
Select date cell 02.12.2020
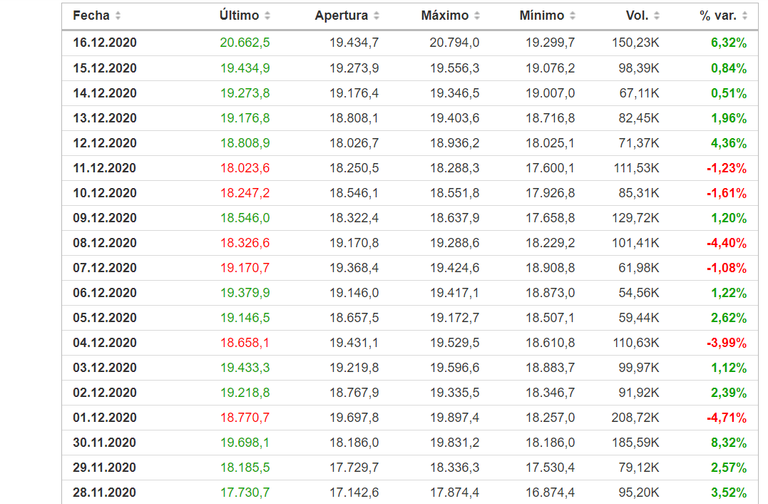point(105,393)
